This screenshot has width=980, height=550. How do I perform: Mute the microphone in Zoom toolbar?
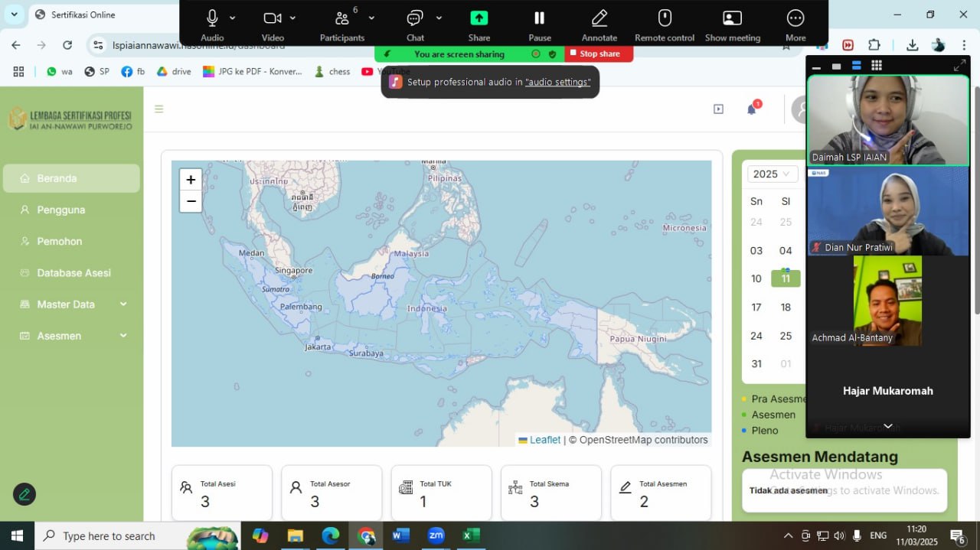pyautogui.click(x=212, y=18)
